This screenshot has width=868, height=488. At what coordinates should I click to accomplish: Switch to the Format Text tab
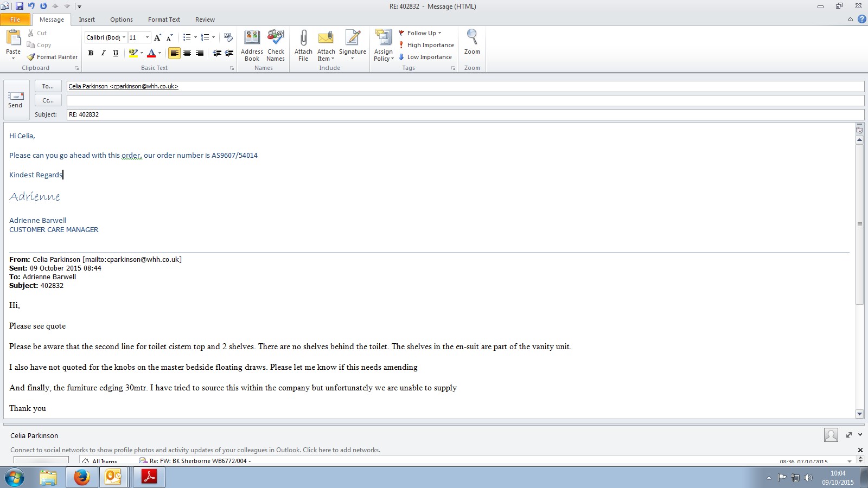click(x=164, y=20)
